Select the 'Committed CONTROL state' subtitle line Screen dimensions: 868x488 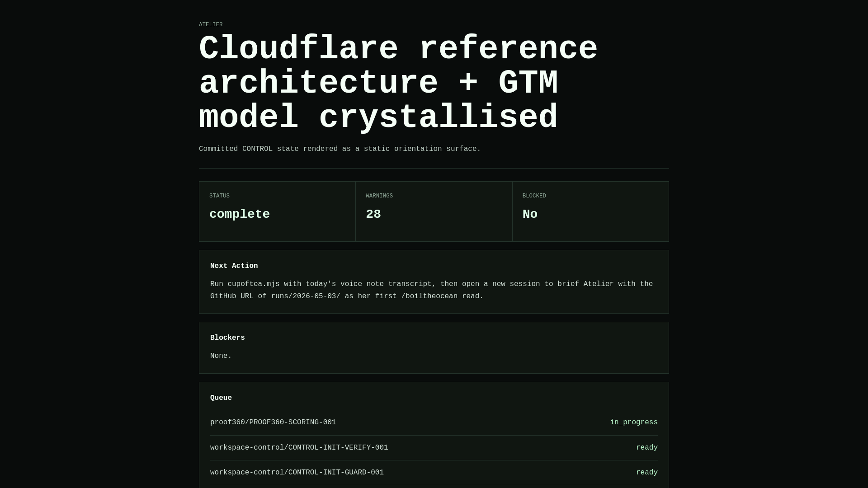click(x=340, y=149)
